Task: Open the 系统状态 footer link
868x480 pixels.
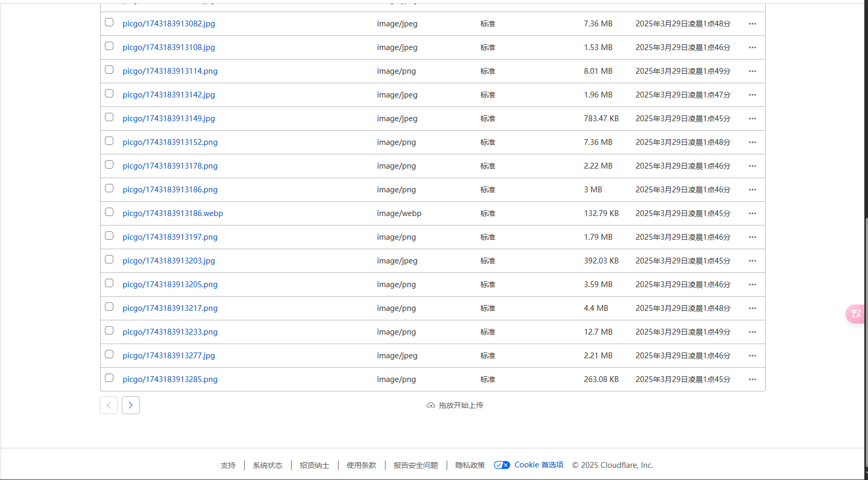Action: tap(267, 465)
